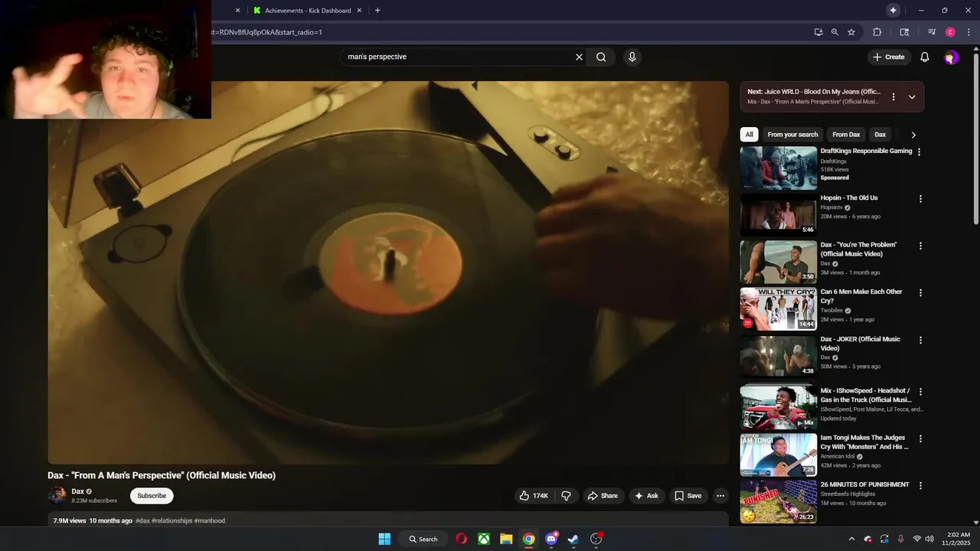Select the From your search chip
The image size is (980, 551).
[792, 135]
